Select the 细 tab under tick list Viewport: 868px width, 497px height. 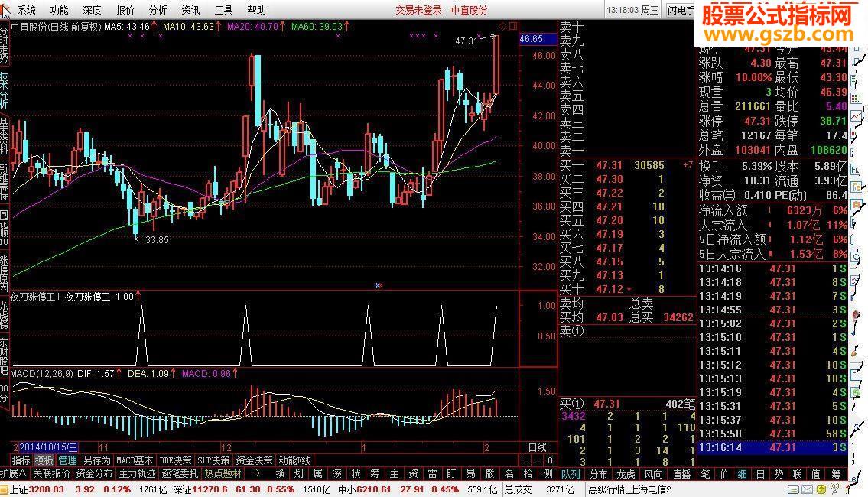tap(742, 474)
